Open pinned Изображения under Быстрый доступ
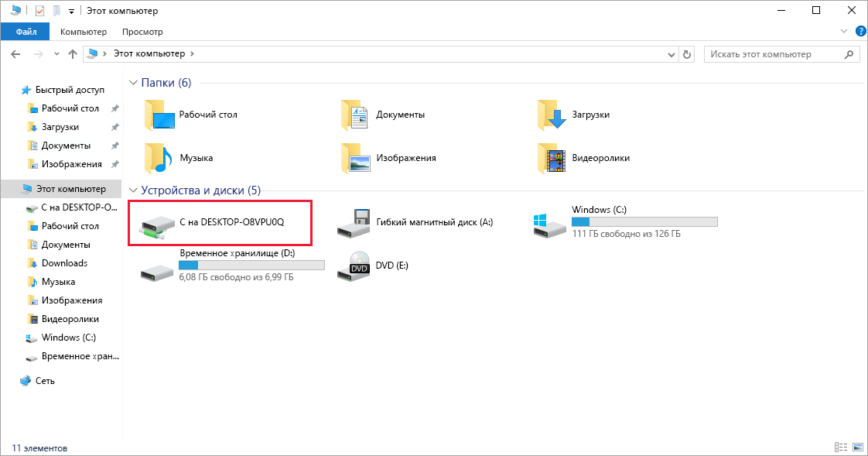Screen dimensions: 868x456 (71, 164)
